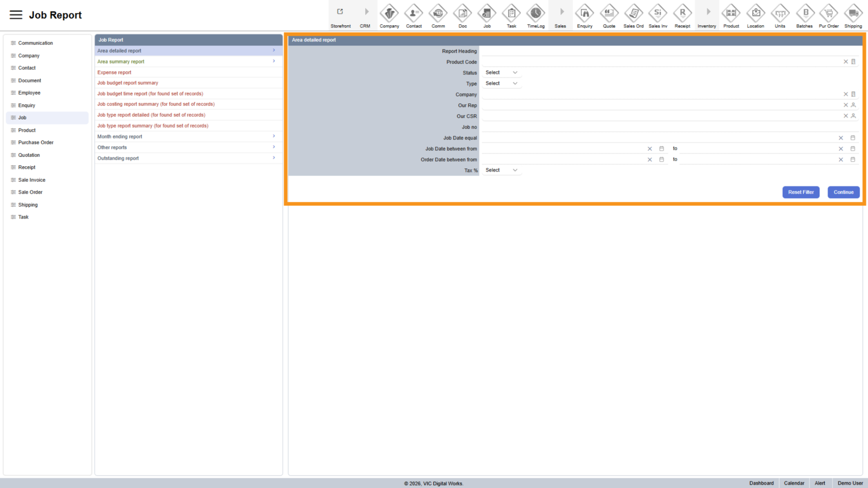868x488 pixels.
Task: Click the Reset Filter button
Action: (x=800, y=192)
